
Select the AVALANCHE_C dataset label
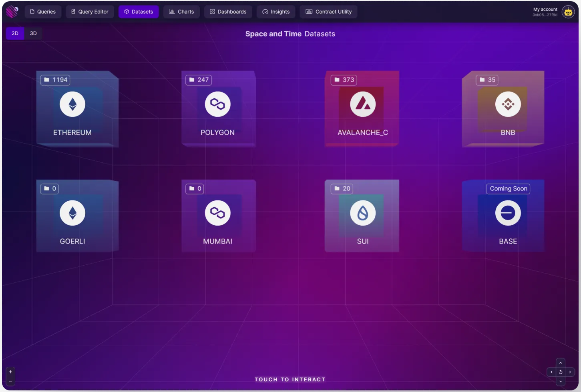tap(363, 132)
